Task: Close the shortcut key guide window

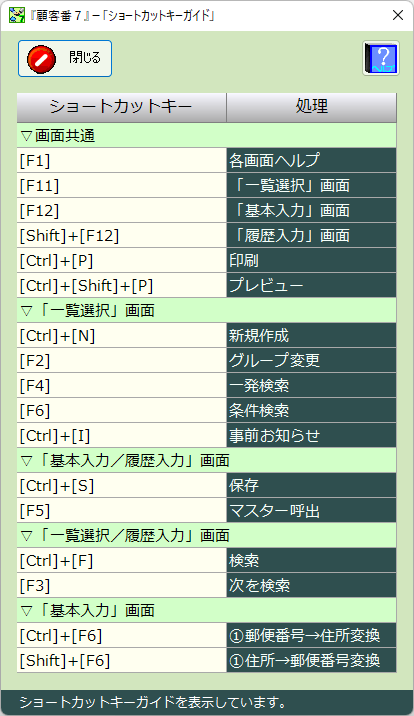Action: 398,15
